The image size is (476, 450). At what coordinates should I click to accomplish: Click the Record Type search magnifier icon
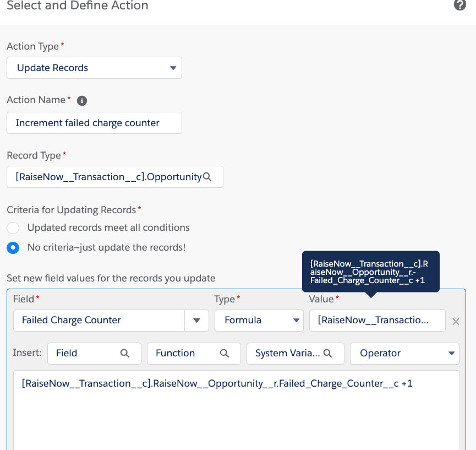pyautogui.click(x=207, y=177)
